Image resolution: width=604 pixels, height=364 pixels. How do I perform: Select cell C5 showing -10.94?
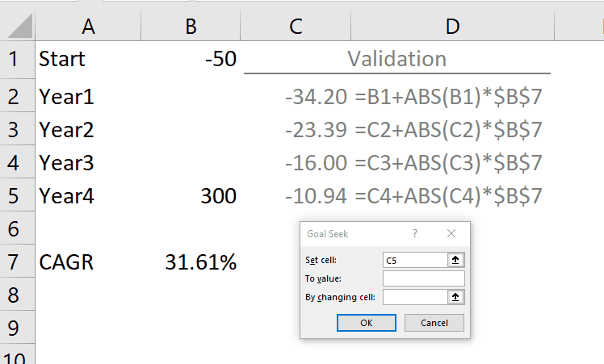coord(296,195)
